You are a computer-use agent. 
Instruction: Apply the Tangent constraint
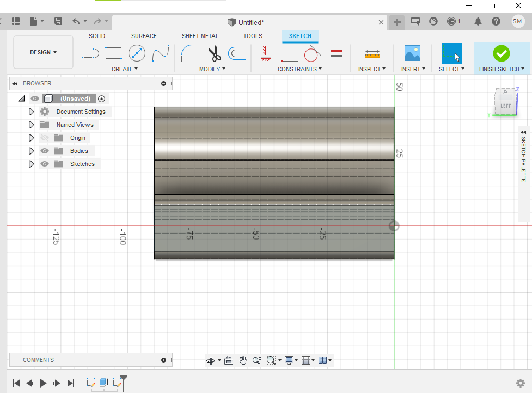[312, 53]
